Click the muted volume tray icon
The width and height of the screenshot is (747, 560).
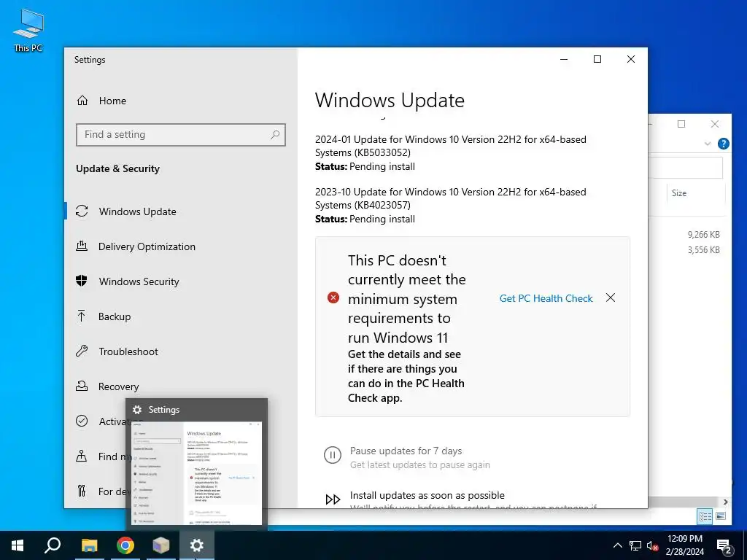(653, 545)
